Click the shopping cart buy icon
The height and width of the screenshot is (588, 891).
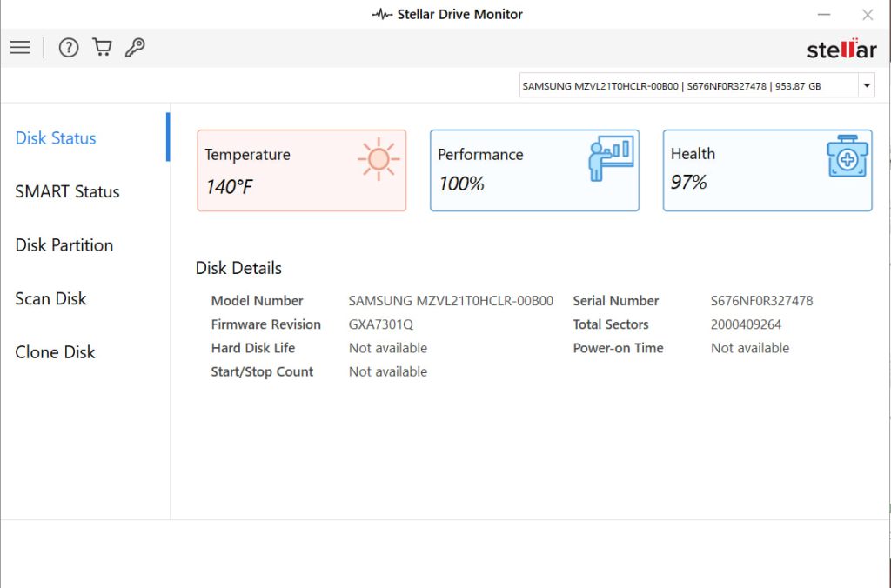(x=103, y=47)
